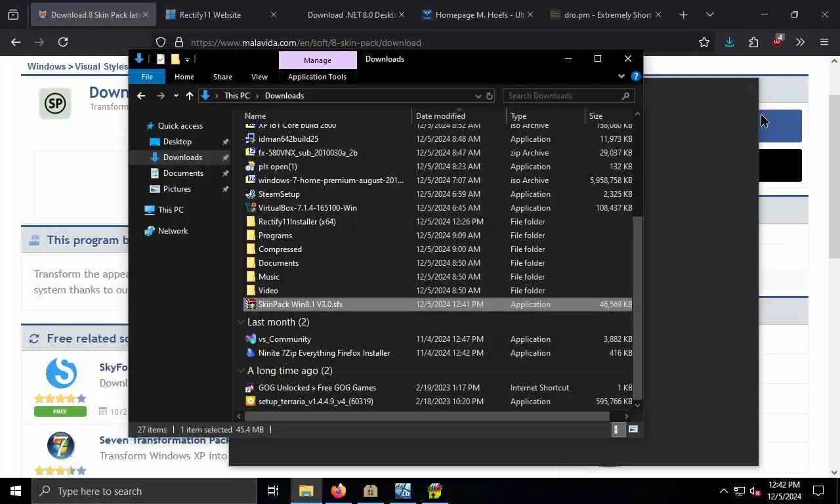Select setup_terraria installer icon
Image resolution: width=840 pixels, height=504 pixels.
pos(250,402)
